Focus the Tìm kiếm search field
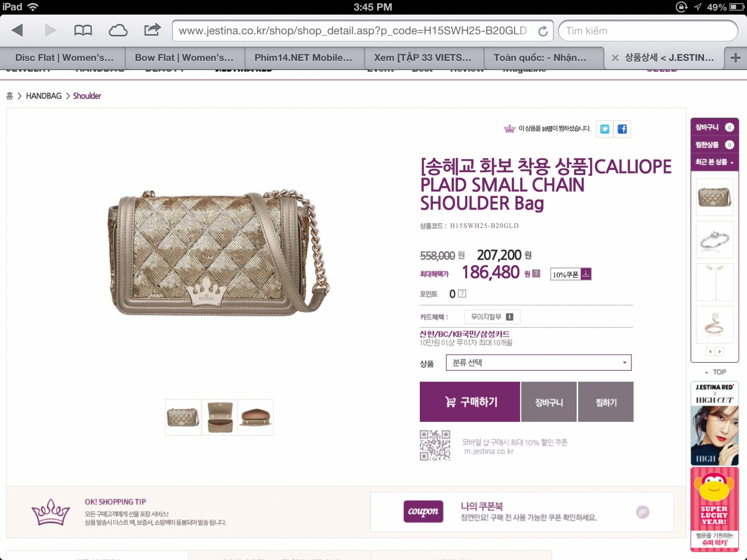 point(648,31)
